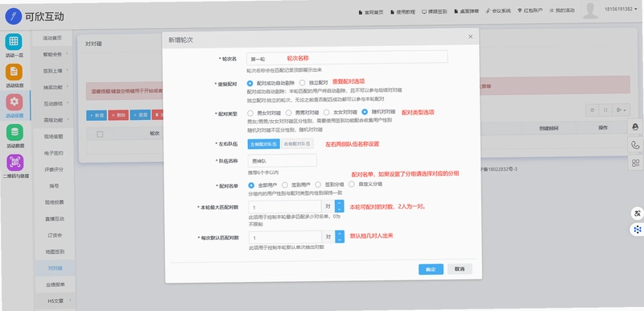Click the blue dotted N floating icon
Image resolution: width=644 pixels, height=311 pixels.
coord(637,230)
